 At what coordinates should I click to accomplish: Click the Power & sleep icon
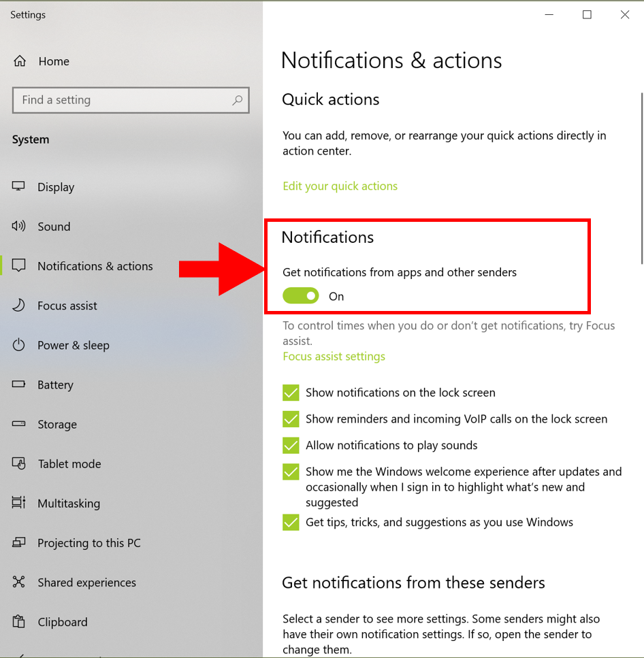point(18,345)
